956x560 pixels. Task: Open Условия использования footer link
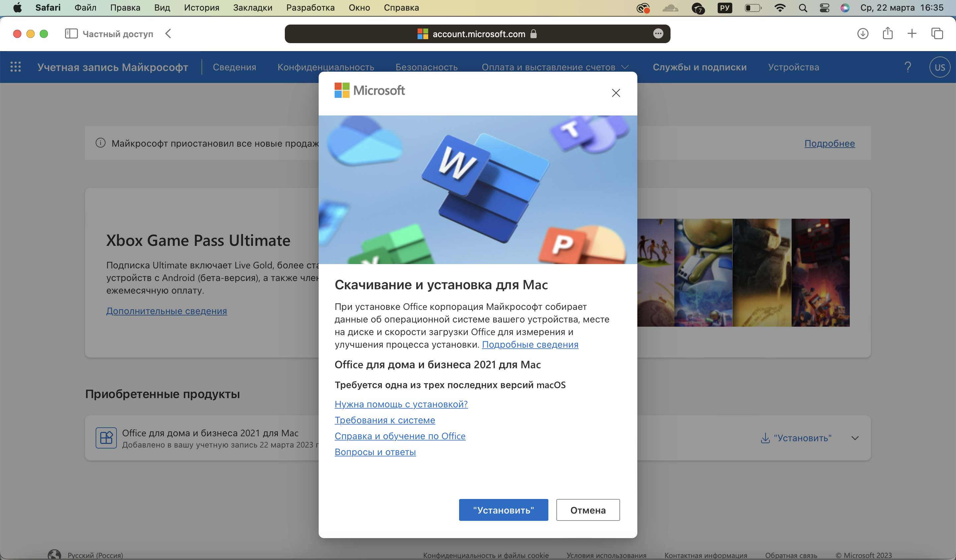[606, 555]
